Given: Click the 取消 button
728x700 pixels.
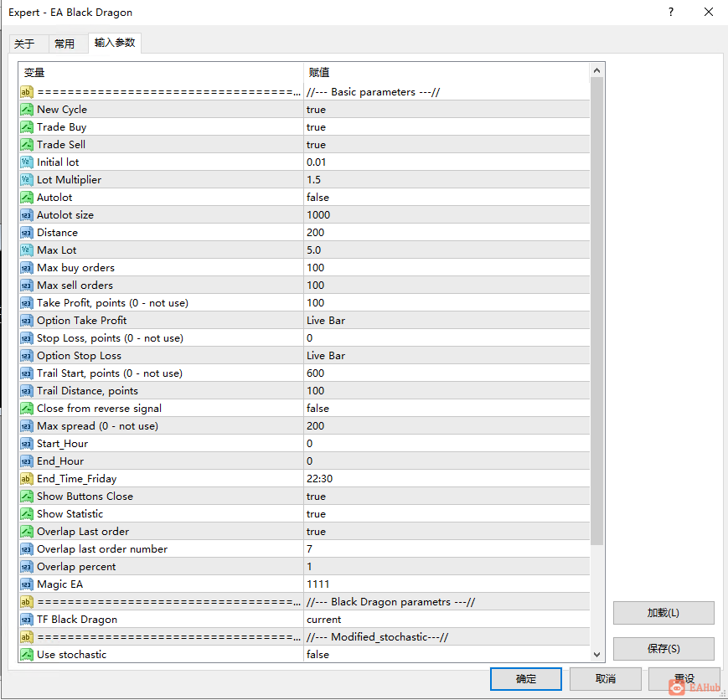Looking at the screenshot, I should click(x=606, y=679).
